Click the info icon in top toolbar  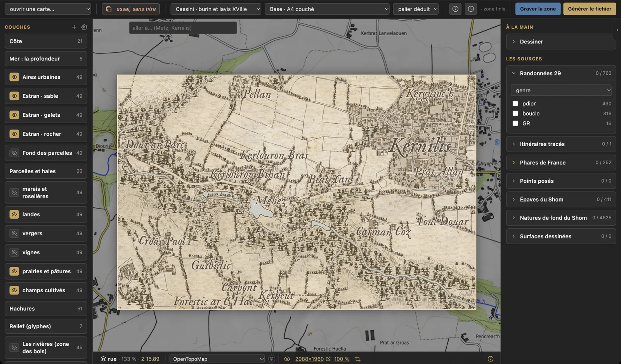tap(455, 9)
